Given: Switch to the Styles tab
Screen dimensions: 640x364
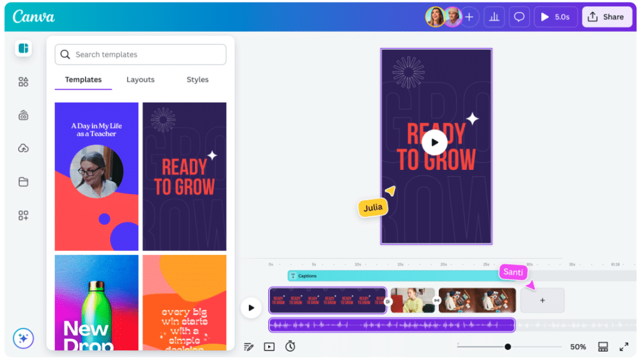Looking at the screenshot, I should pos(197,80).
